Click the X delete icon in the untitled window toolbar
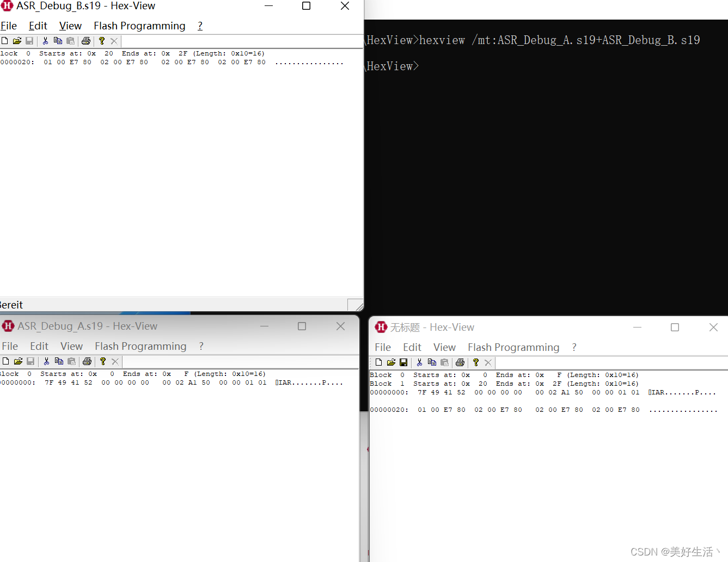The image size is (728, 562). [488, 362]
